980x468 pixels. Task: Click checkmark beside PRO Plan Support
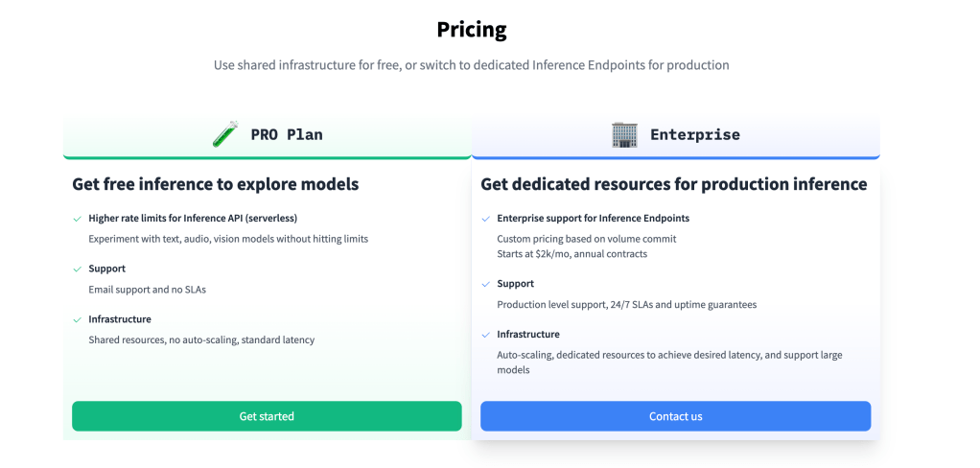(77, 269)
